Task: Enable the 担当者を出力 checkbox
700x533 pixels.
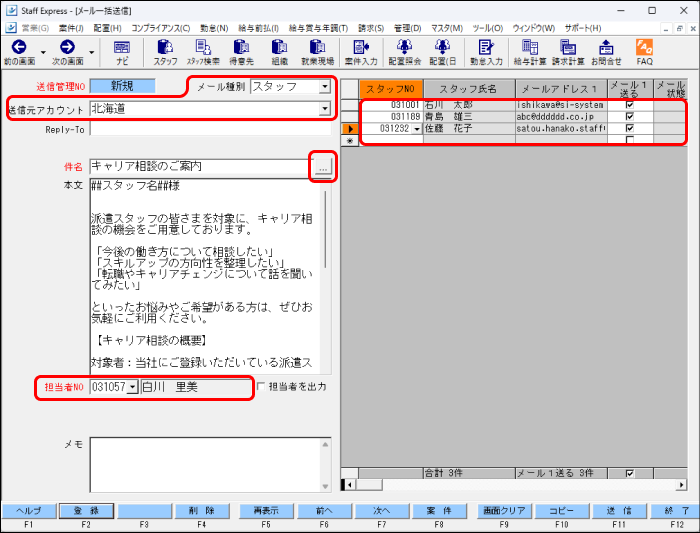Action: (x=261, y=386)
